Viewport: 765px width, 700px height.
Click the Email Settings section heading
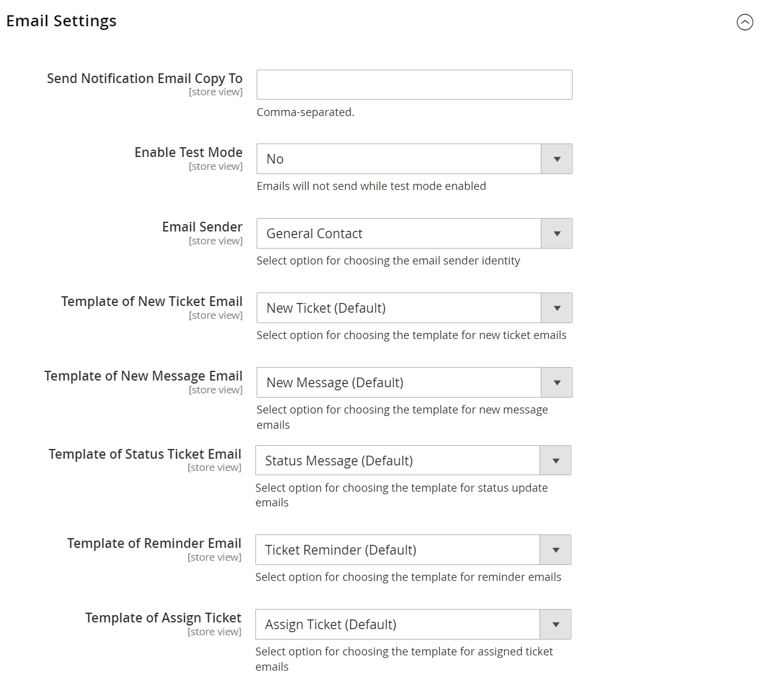tap(62, 21)
